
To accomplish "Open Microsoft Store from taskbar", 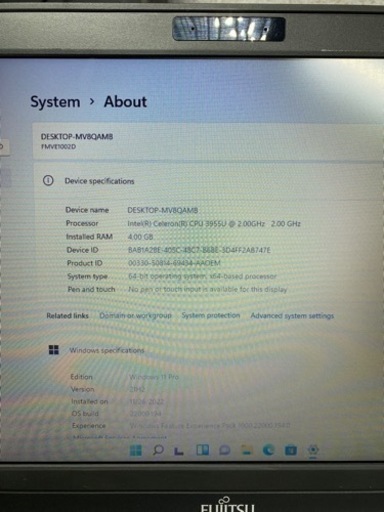I will point(291,451).
